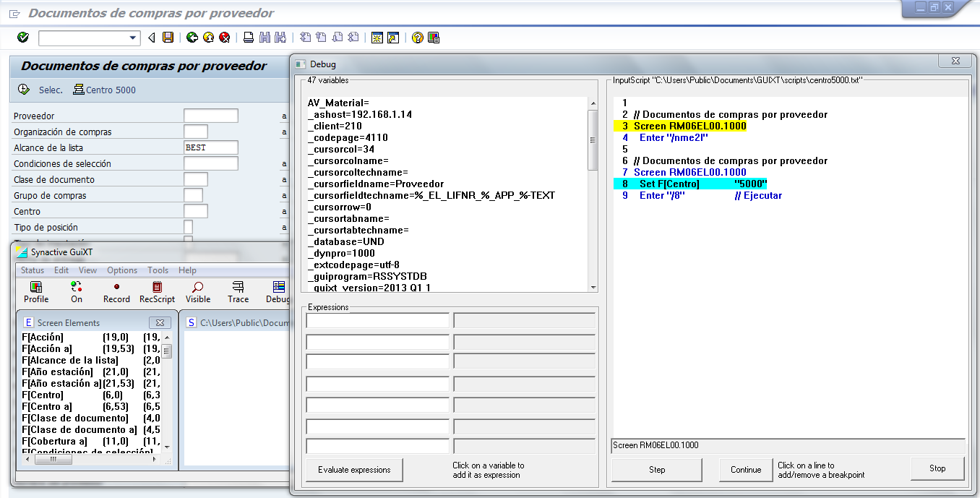Toggle the GuiXT On switch icon
The image size is (980, 498).
tap(77, 292)
